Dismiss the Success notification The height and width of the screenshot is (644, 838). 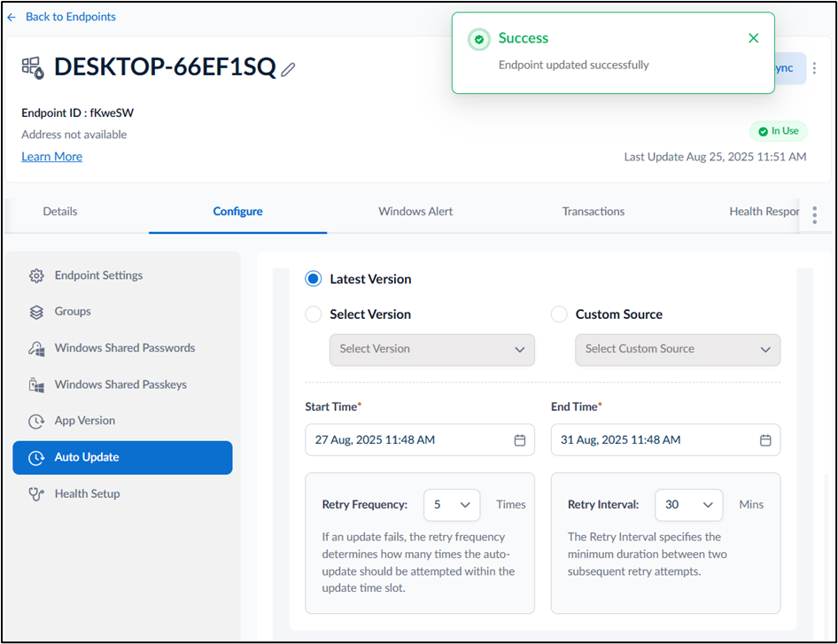pos(753,38)
